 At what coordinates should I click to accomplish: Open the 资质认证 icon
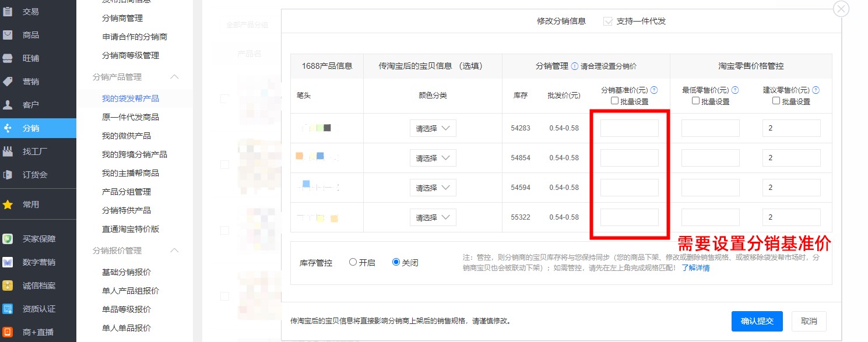click(8, 309)
